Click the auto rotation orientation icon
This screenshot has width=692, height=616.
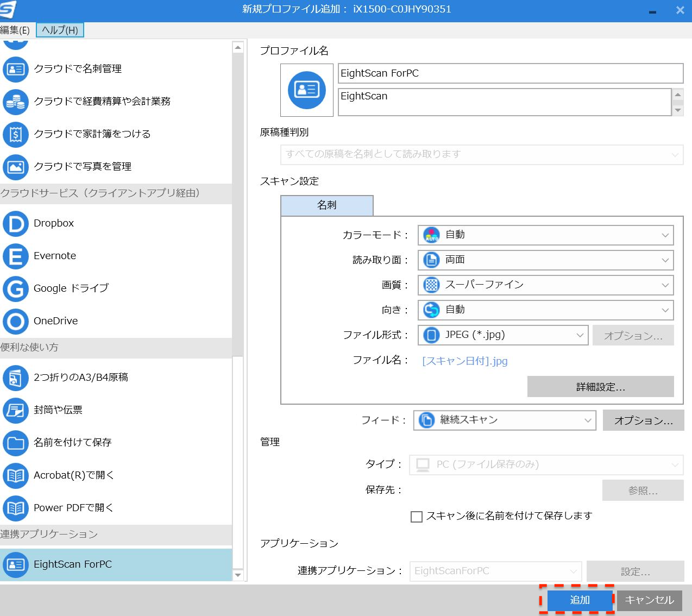[431, 310]
